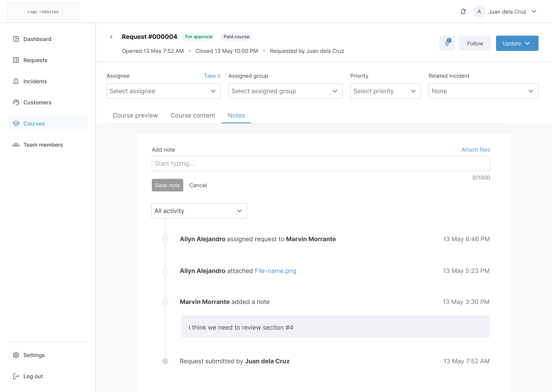Click Take it to self-assign
This screenshot has width=552, height=392.
pos(212,76)
